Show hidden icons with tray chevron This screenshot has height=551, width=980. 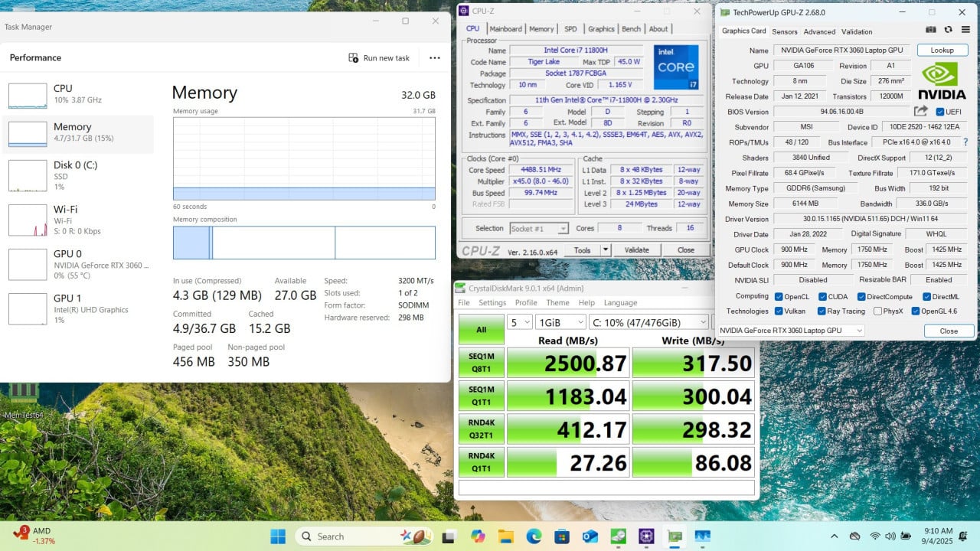click(x=835, y=536)
